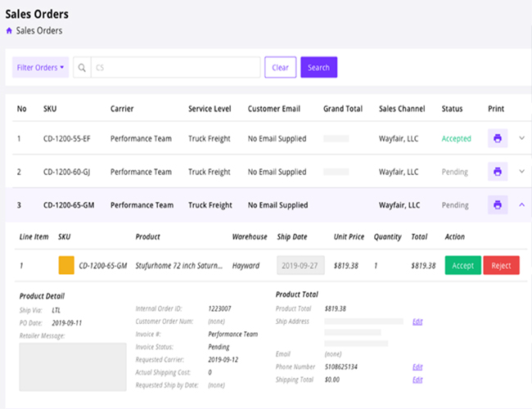532x409 pixels.
Task: Click the purple Search button
Action: tap(318, 68)
